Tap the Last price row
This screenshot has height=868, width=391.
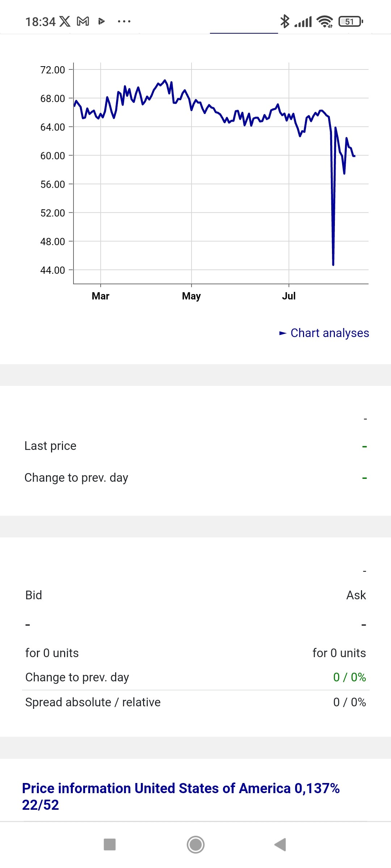[x=195, y=446]
